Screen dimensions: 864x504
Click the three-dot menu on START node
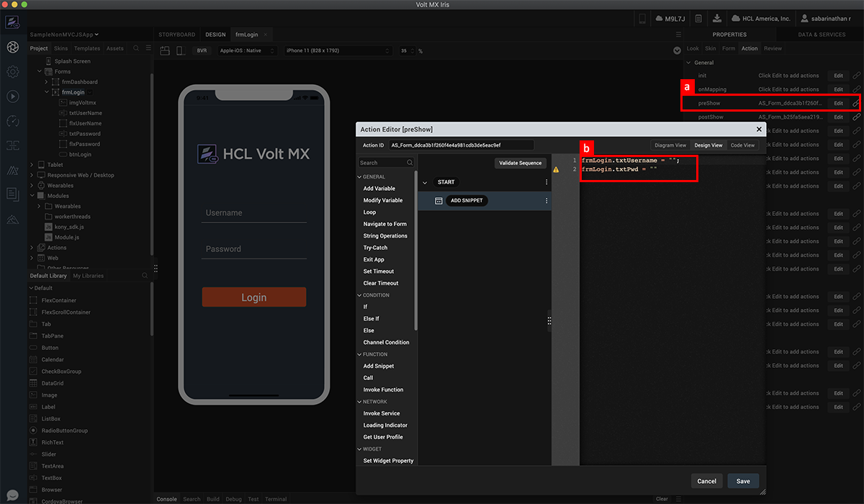(x=546, y=182)
